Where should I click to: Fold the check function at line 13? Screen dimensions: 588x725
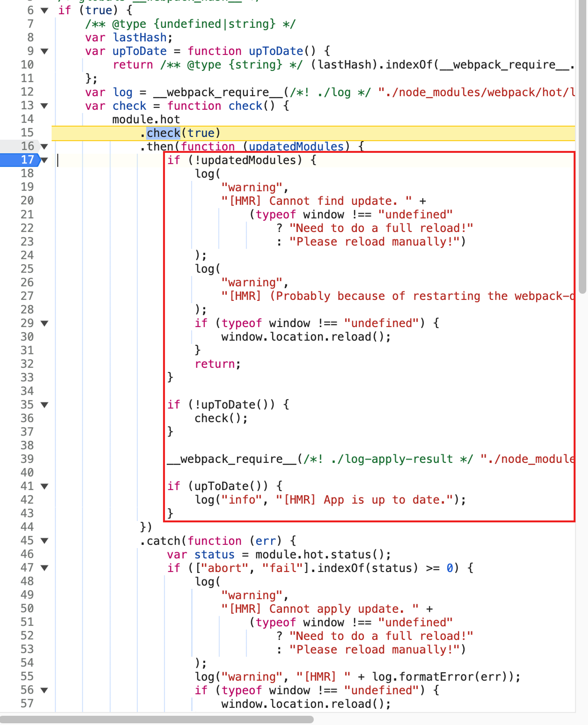pyautogui.click(x=44, y=106)
